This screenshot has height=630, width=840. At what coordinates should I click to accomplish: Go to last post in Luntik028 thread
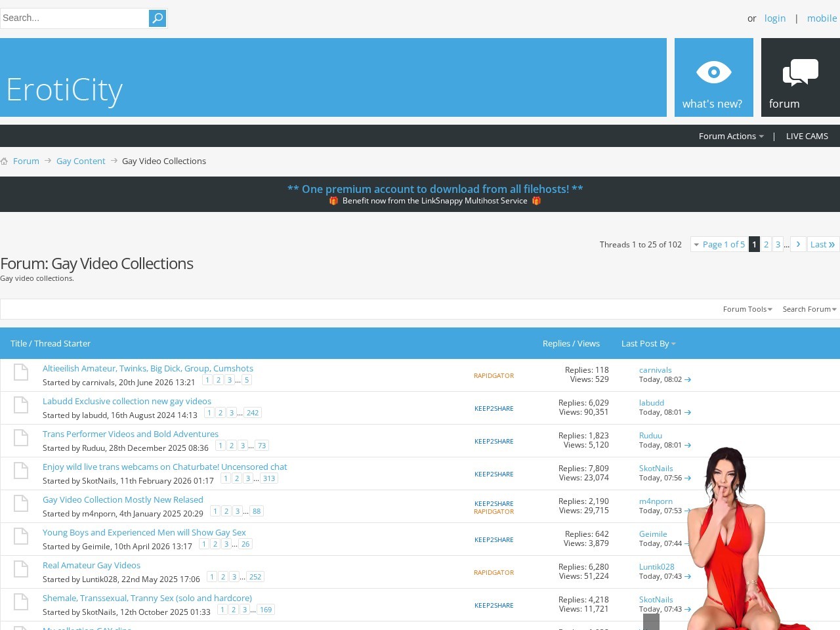tap(688, 576)
